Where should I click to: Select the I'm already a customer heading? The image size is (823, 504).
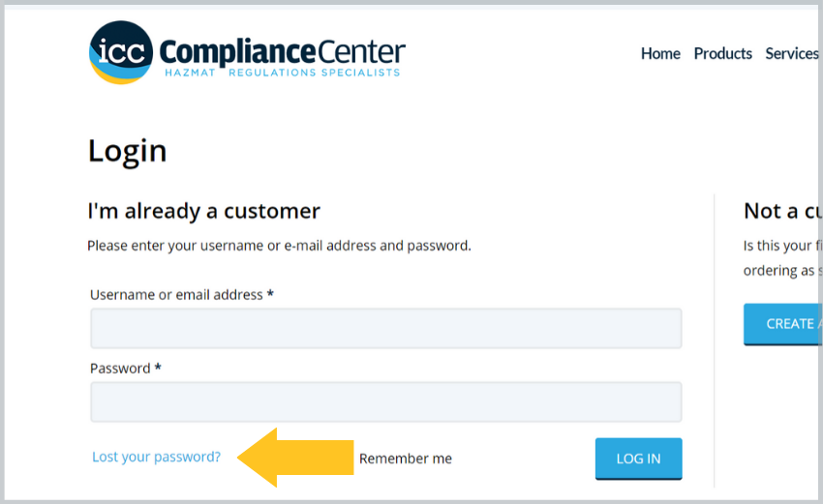tap(203, 210)
